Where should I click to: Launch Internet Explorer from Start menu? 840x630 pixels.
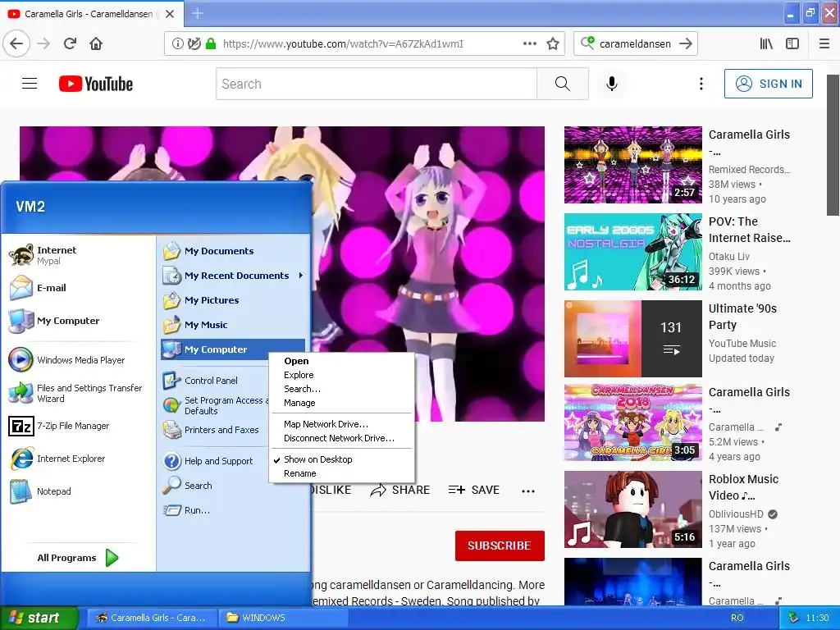click(79, 459)
